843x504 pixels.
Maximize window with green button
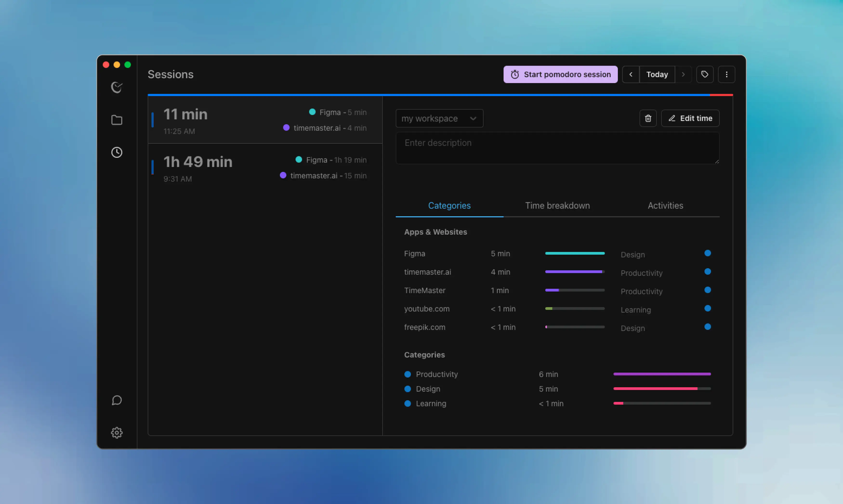click(x=128, y=65)
